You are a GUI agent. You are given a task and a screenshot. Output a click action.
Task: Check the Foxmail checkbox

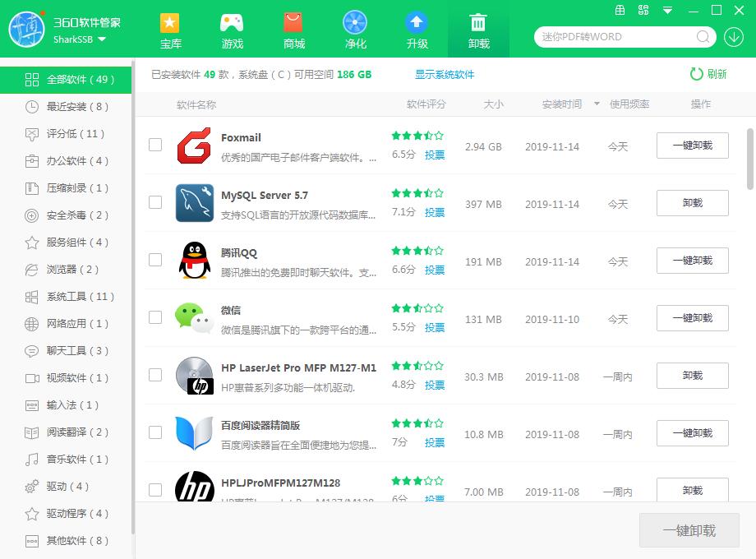[x=155, y=145]
